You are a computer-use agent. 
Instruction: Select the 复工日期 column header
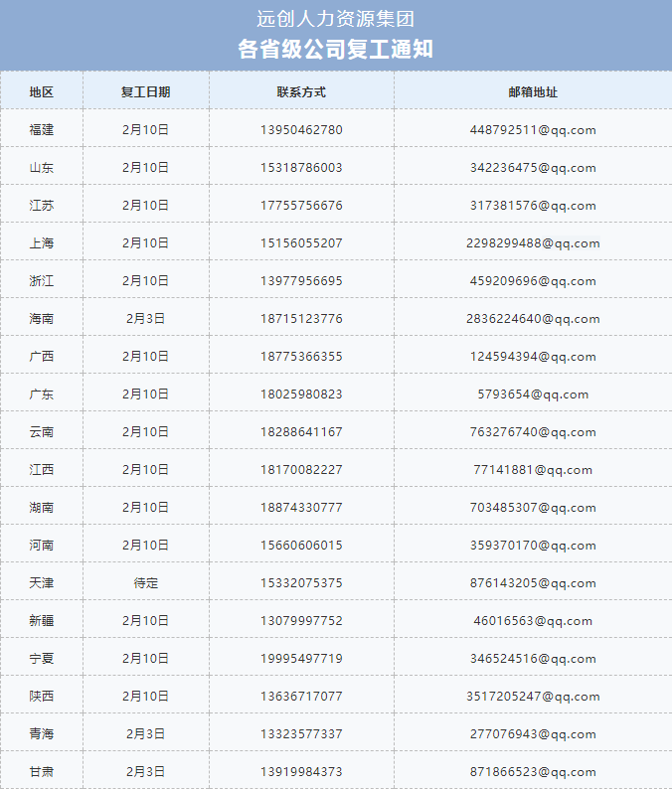(145, 91)
